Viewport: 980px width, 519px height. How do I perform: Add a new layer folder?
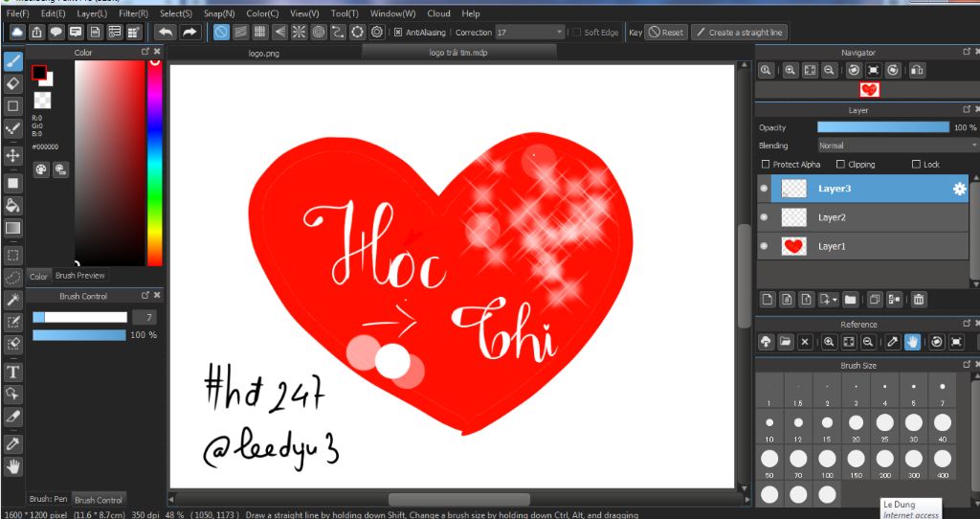[x=850, y=300]
